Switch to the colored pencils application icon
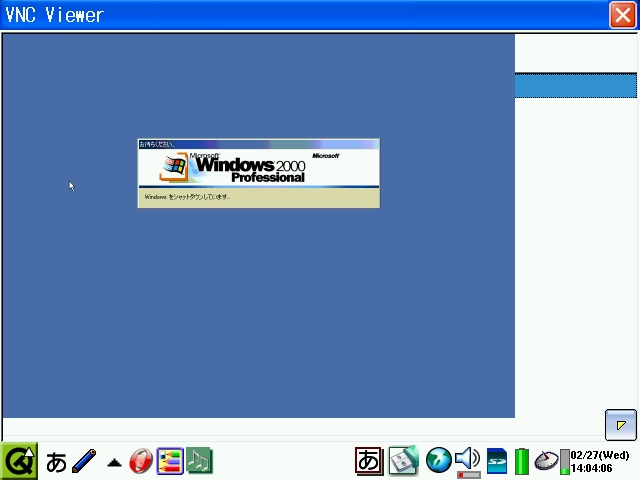Image resolution: width=640 pixels, height=480 pixels. coord(170,461)
